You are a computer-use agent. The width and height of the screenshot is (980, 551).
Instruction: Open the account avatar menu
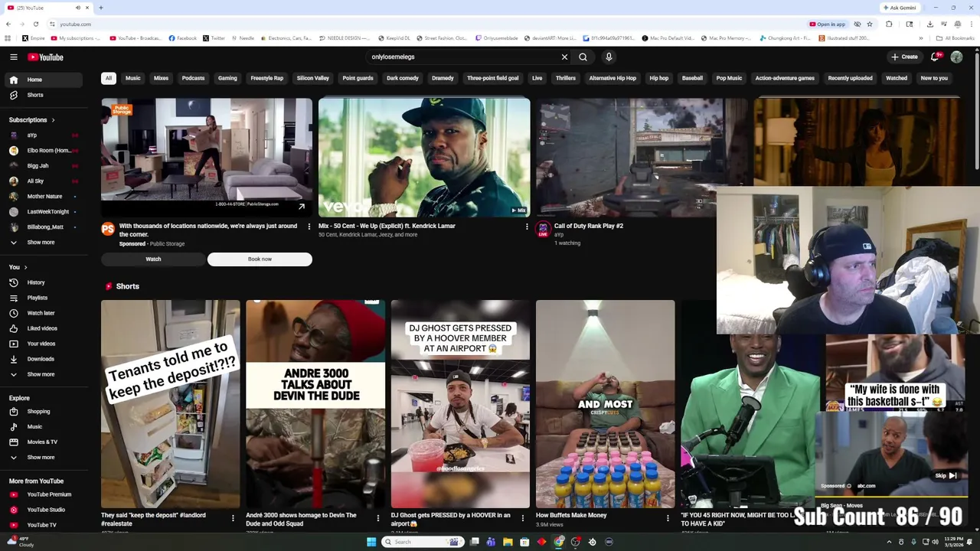956,57
